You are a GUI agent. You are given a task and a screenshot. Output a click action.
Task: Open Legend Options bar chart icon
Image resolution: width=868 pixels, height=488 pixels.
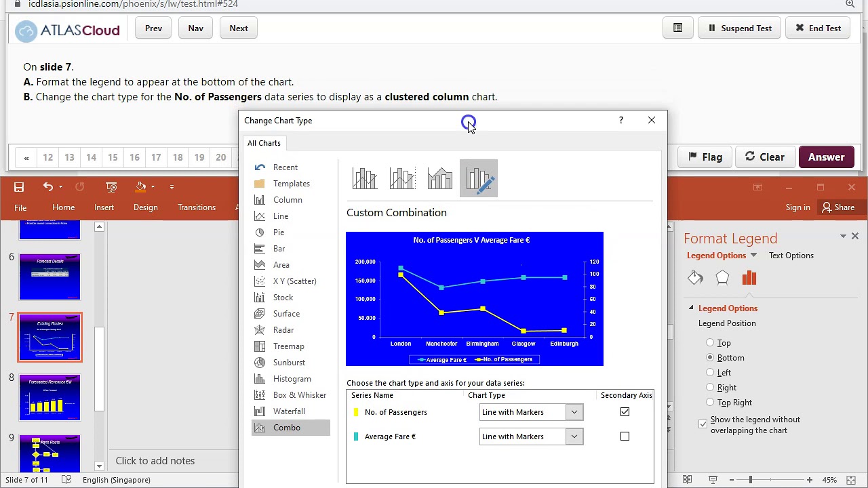[x=749, y=278]
